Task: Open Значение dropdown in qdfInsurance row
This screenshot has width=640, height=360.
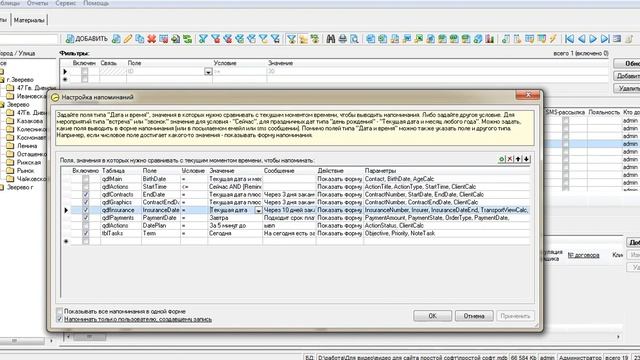Action: coord(258,210)
